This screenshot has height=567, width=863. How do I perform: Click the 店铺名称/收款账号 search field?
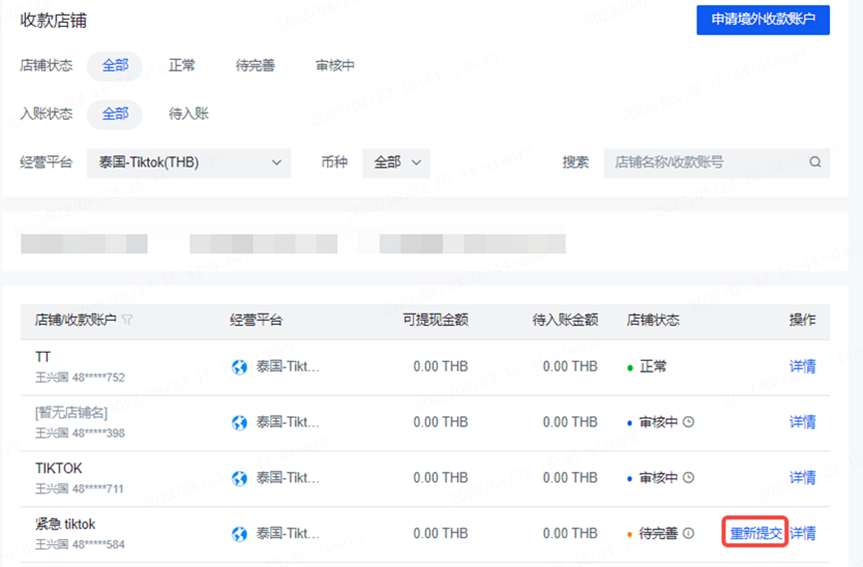coord(717,163)
